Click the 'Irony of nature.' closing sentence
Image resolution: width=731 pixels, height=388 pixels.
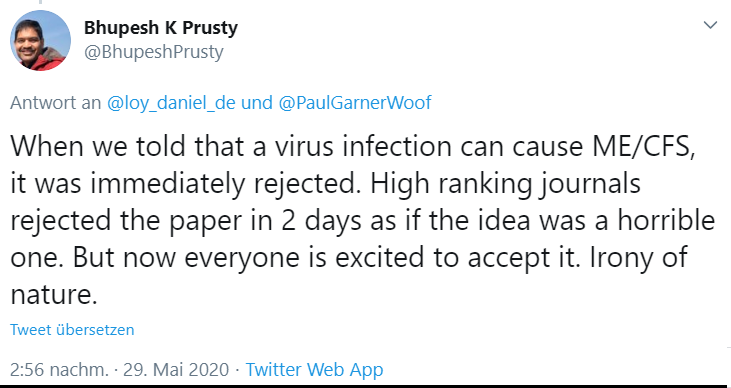point(639,257)
